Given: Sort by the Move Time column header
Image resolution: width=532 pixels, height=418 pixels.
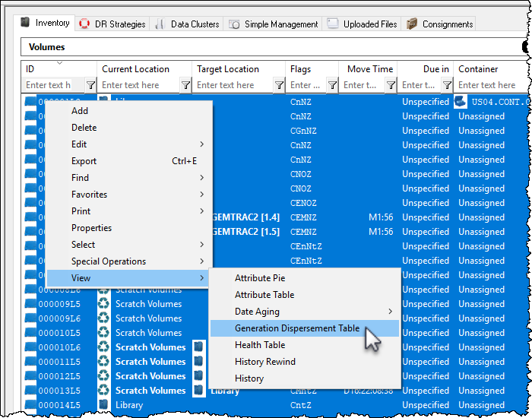Looking at the screenshot, I should pyautogui.click(x=368, y=69).
